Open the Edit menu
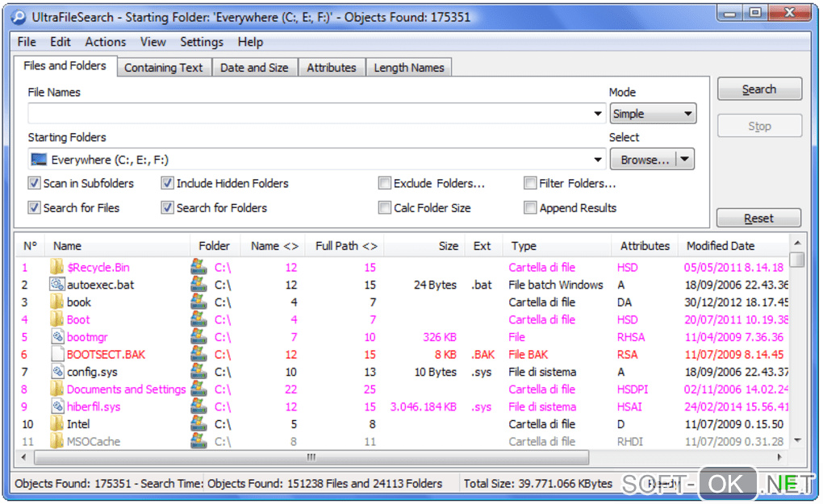This screenshot has height=504, width=823. tap(61, 42)
